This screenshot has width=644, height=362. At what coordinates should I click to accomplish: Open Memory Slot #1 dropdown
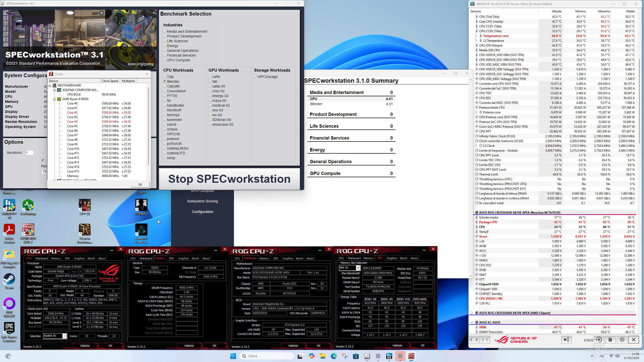tap(358, 268)
